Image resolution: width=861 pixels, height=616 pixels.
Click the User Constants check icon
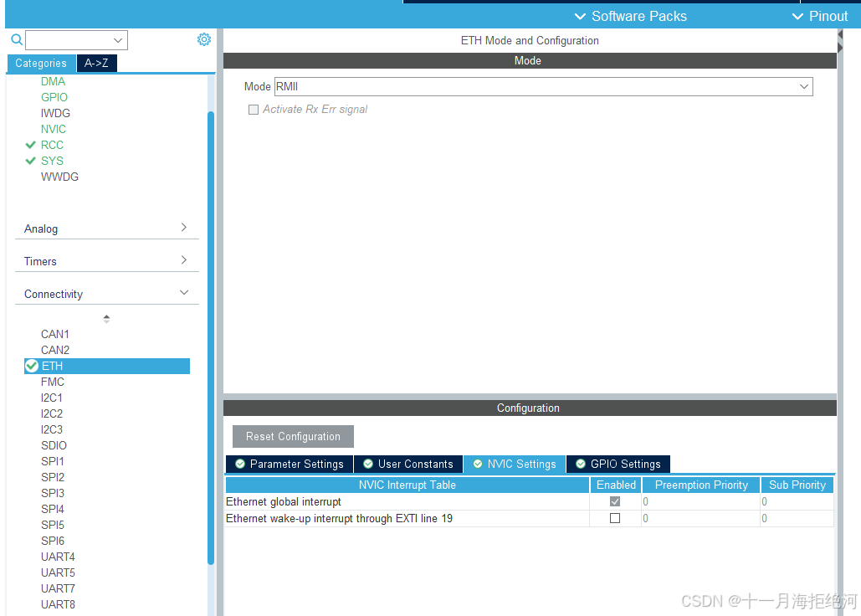[368, 464]
